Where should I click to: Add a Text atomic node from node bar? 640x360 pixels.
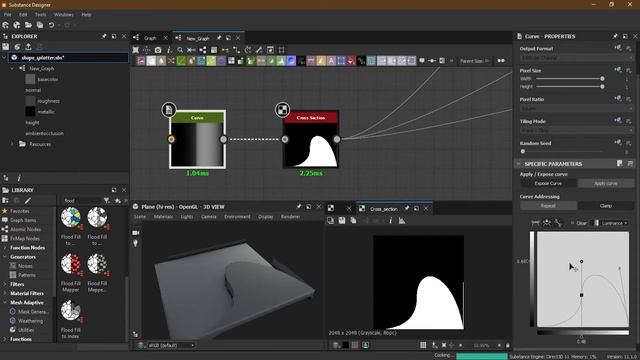331,61
